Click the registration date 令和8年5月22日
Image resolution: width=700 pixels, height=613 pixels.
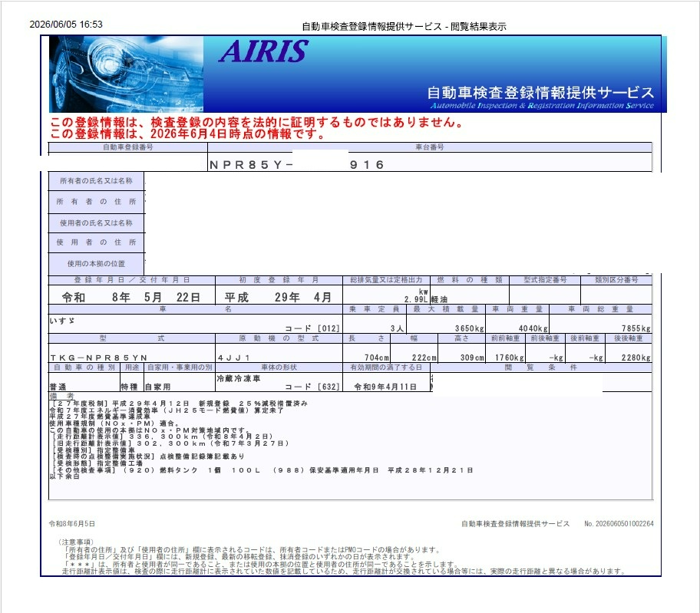(x=132, y=297)
